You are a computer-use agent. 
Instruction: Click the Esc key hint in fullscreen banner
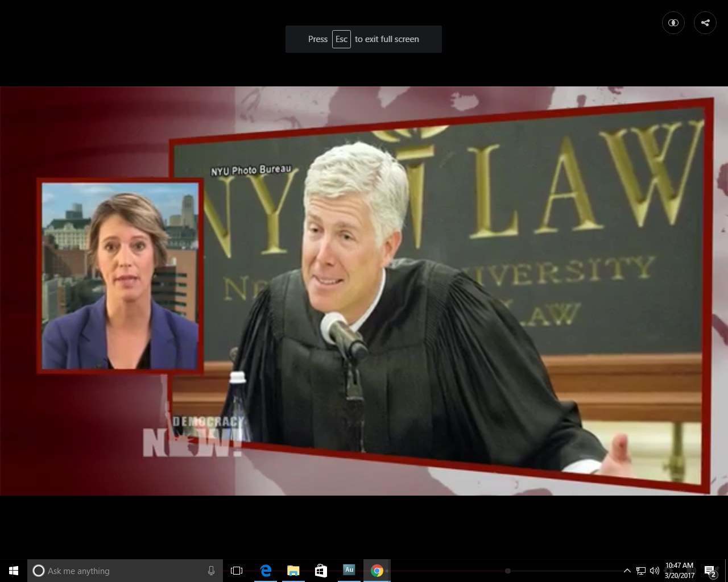coord(341,39)
